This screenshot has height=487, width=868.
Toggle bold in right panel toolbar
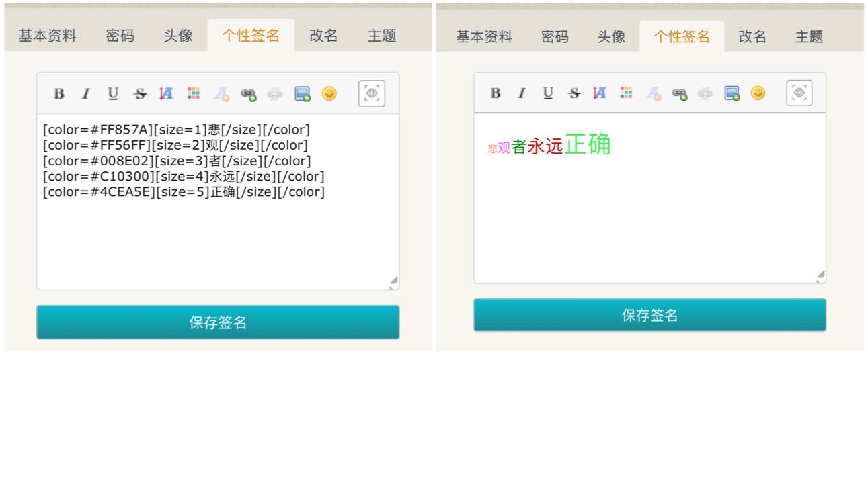point(496,93)
